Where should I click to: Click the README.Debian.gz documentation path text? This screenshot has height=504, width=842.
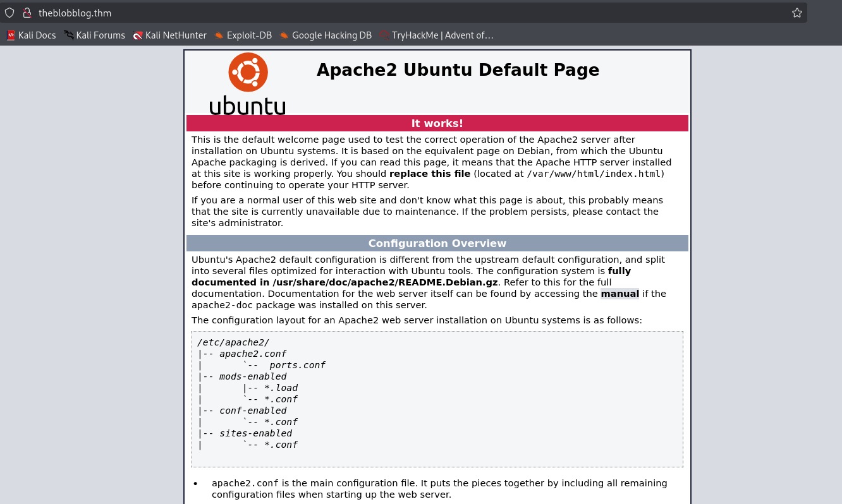click(386, 282)
